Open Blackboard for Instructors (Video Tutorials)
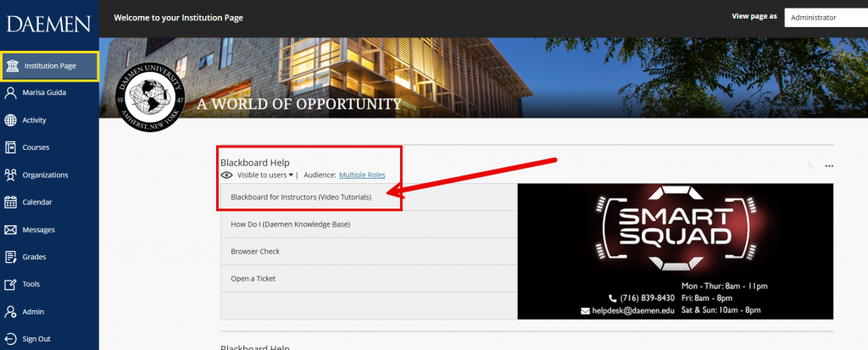This screenshot has height=350, width=868. click(301, 197)
